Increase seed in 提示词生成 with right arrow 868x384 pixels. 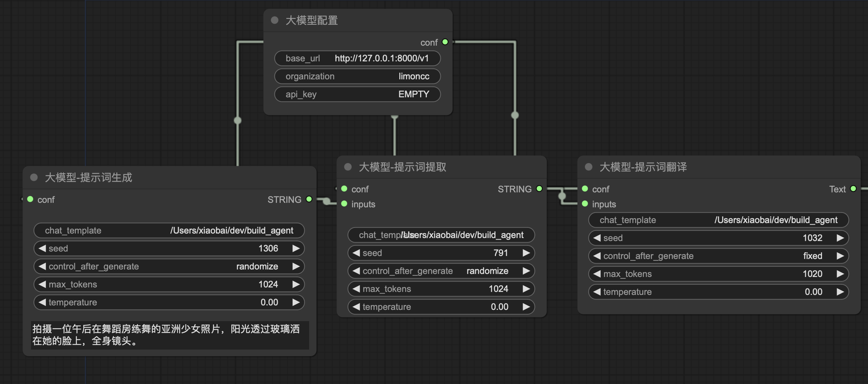[x=296, y=249]
